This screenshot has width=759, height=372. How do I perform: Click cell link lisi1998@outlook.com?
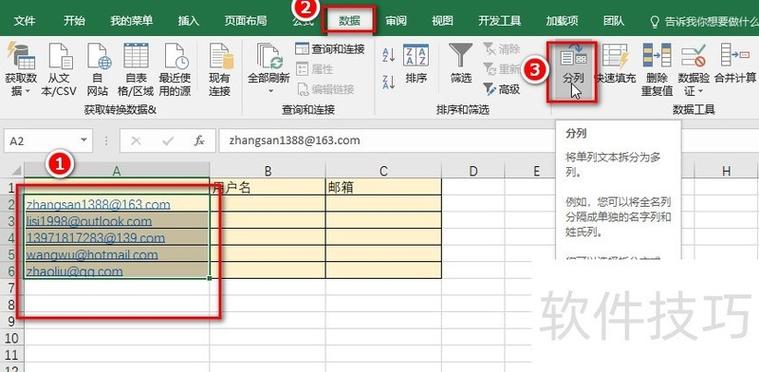[89, 222]
